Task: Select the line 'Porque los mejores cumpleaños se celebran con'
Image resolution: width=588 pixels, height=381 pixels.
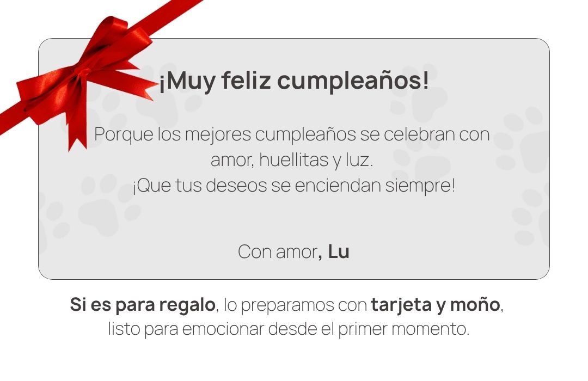Action: (x=292, y=134)
